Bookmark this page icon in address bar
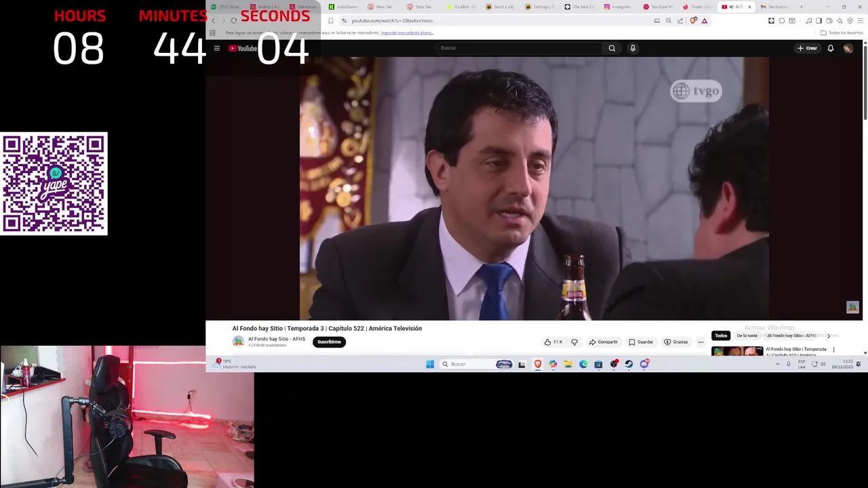 pos(331,21)
